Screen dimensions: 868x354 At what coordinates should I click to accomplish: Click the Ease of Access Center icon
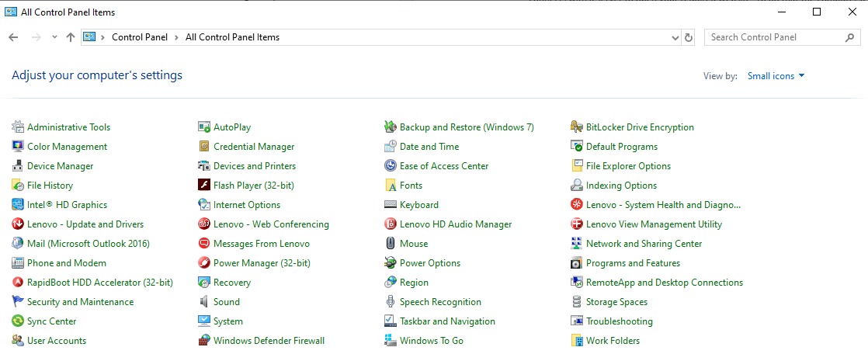pos(391,166)
